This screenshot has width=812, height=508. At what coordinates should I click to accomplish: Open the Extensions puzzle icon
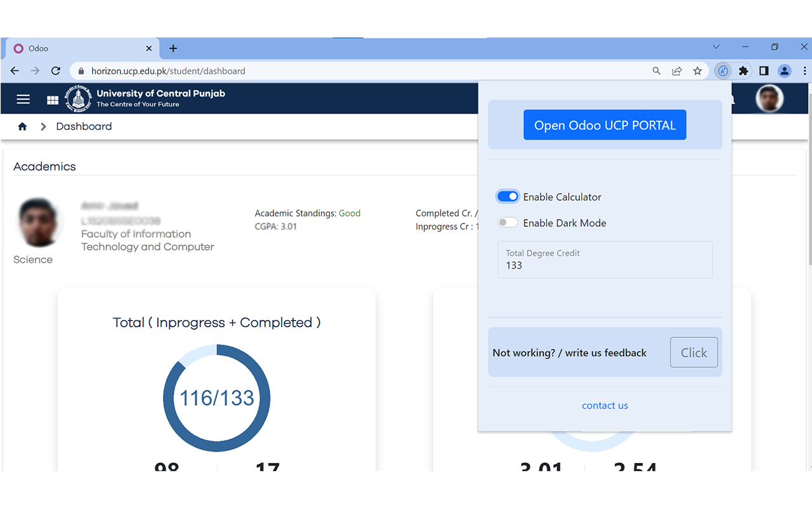point(743,70)
